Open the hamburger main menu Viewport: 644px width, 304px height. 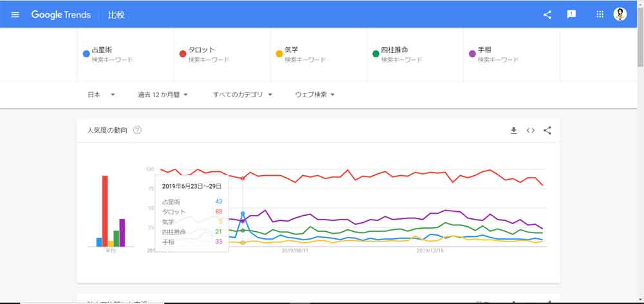[15, 15]
